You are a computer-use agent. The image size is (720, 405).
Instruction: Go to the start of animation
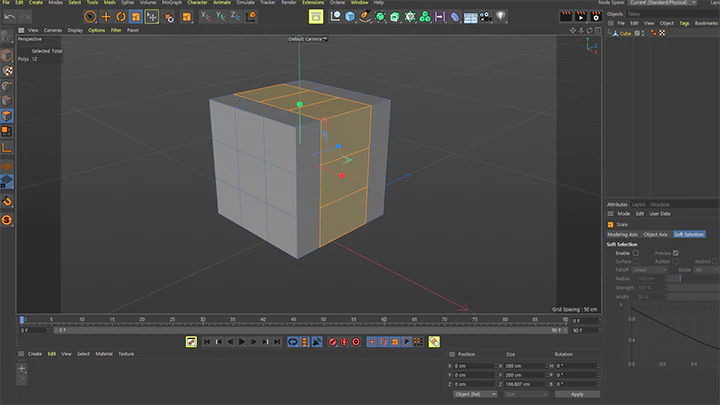(207, 342)
